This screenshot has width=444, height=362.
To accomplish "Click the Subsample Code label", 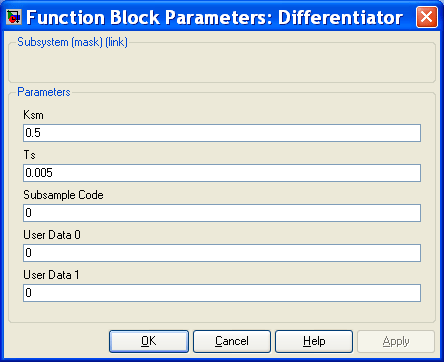I will (63, 195).
